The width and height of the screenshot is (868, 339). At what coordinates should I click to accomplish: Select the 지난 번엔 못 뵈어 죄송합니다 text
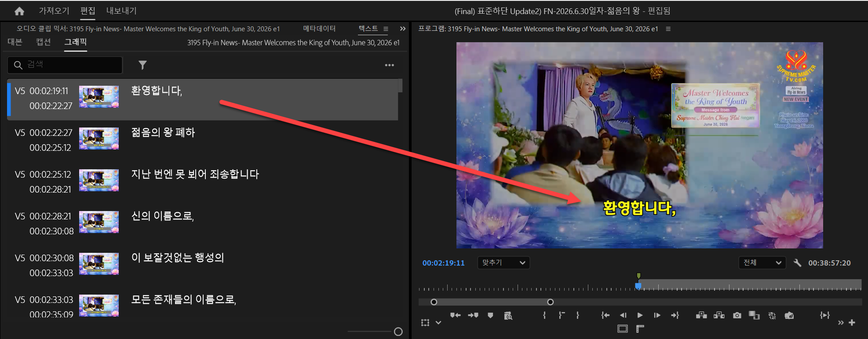pyautogui.click(x=195, y=174)
